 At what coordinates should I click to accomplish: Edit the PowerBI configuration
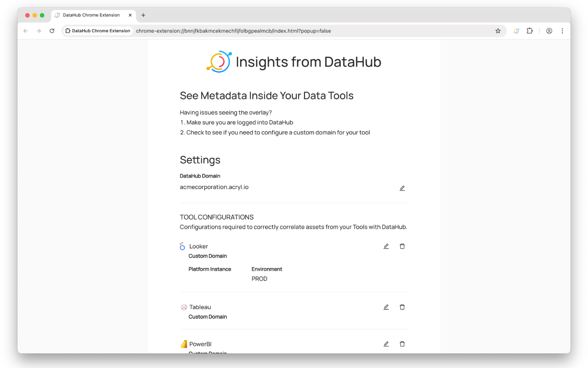386,344
